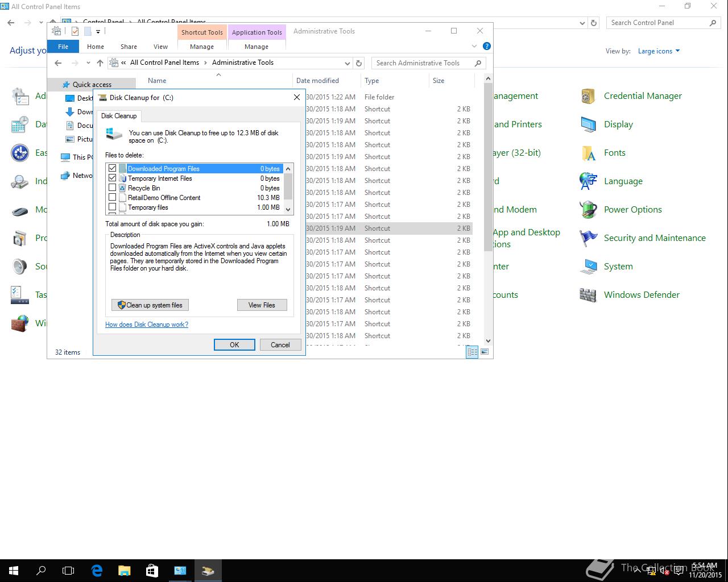
Task: Open Shortcut Tools Manage tab
Action: [202, 47]
